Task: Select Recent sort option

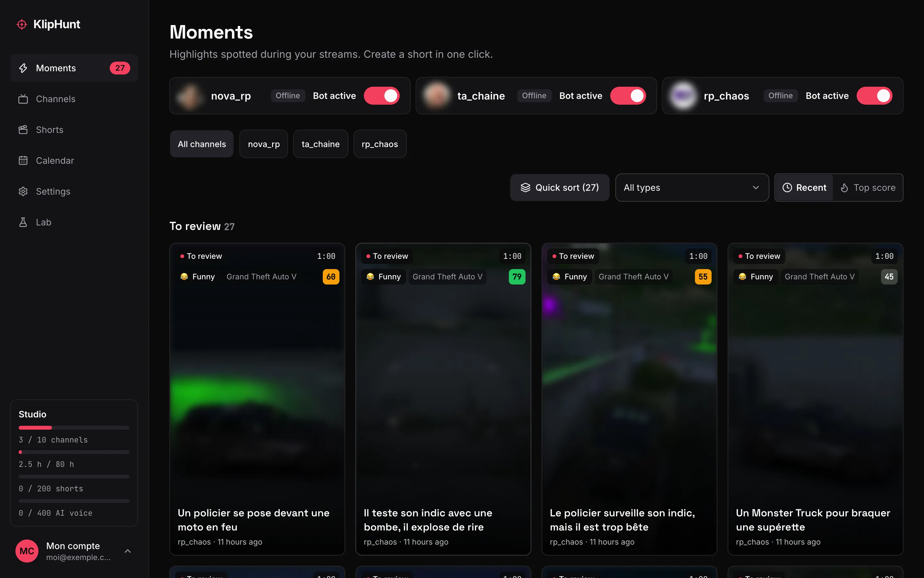Action: (x=804, y=188)
